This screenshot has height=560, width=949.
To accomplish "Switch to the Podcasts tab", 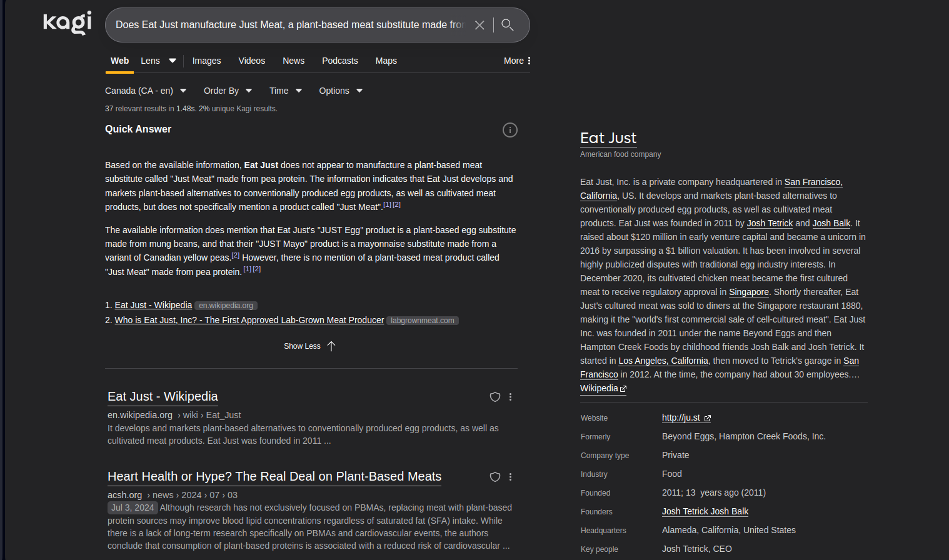I will [340, 61].
